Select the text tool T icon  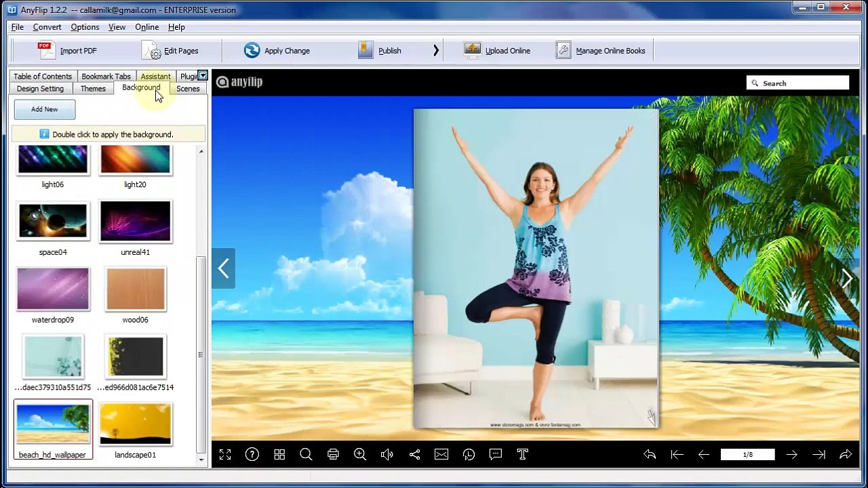[x=523, y=455]
